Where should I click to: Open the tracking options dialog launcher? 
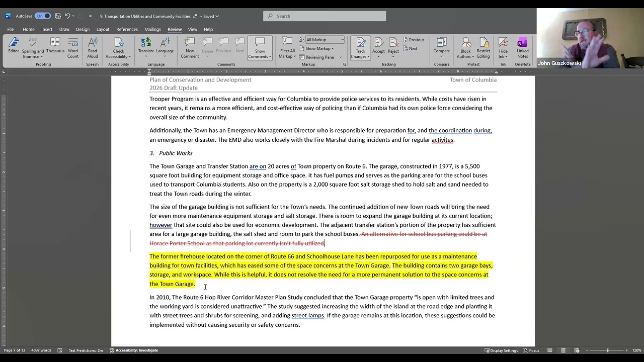point(345,64)
